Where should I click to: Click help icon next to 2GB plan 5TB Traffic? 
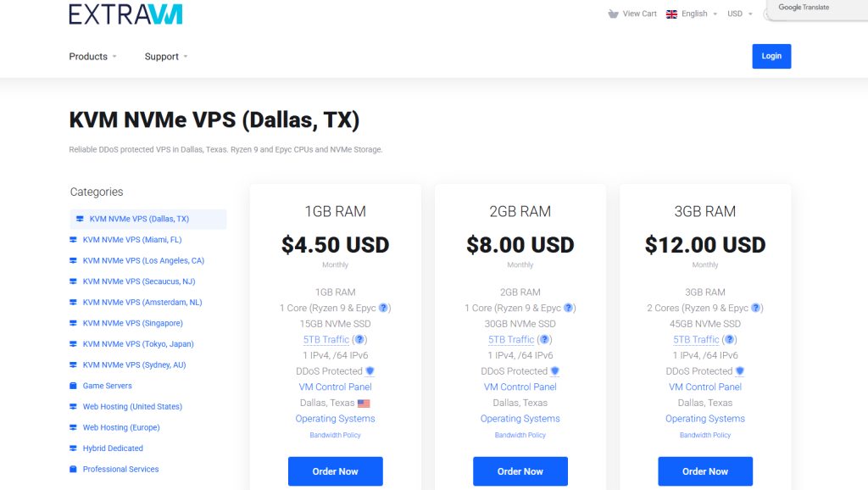[544, 339]
